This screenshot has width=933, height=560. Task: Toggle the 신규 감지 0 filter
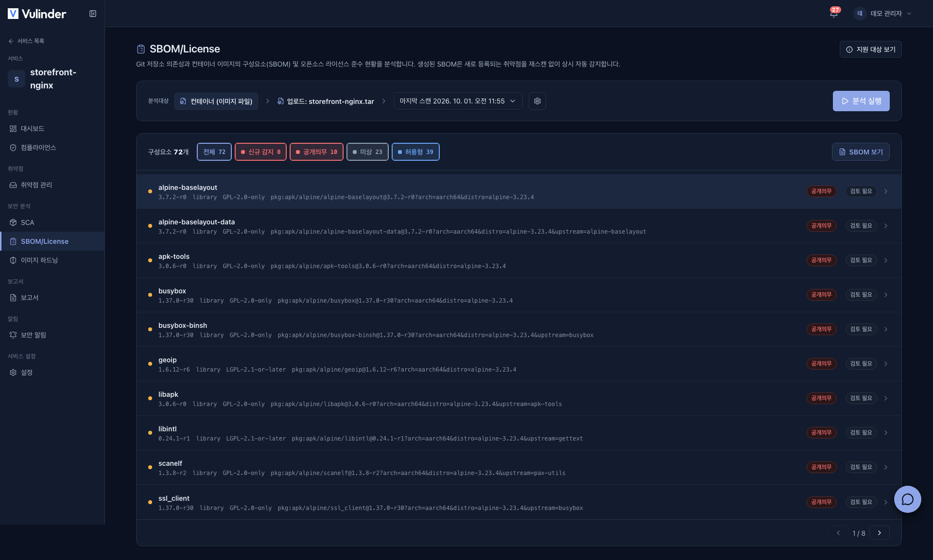pos(261,152)
